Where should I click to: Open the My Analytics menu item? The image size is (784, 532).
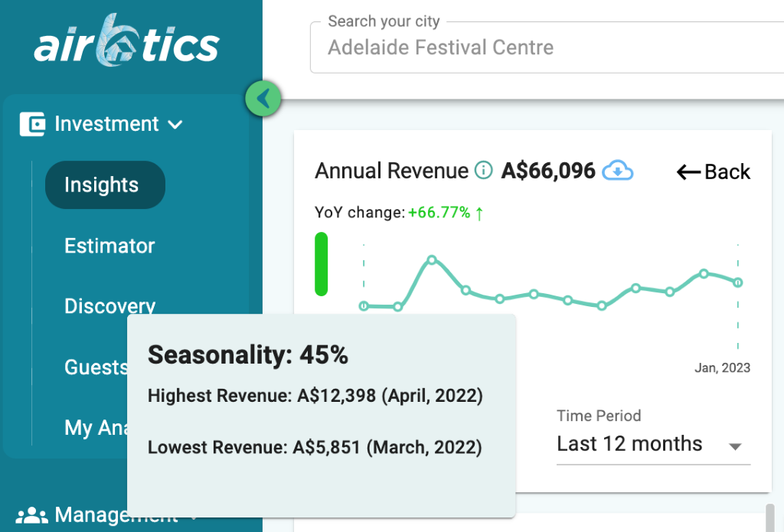96,428
